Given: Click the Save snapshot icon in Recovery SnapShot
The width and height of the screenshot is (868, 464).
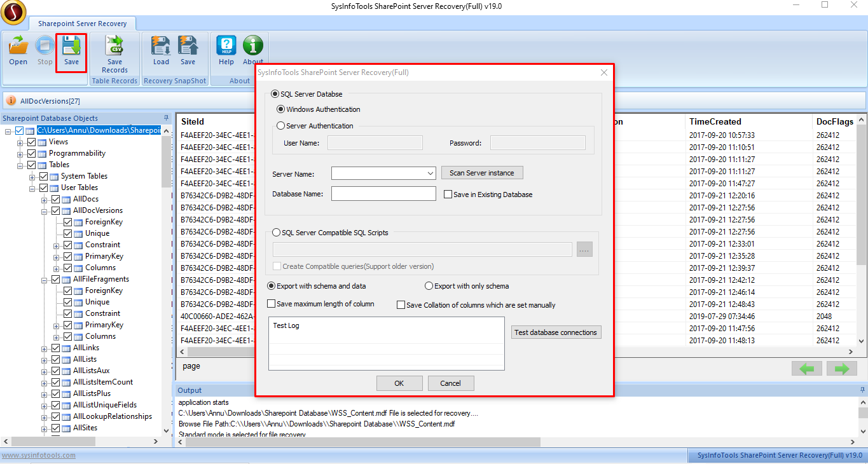Looking at the screenshot, I should (188, 46).
